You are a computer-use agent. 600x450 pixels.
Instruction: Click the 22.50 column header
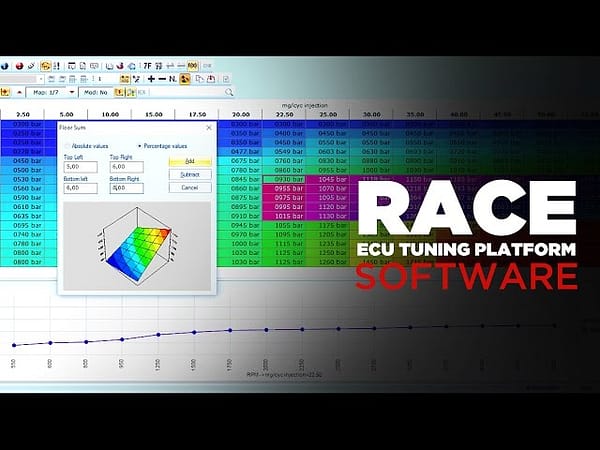click(x=284, y=114)
